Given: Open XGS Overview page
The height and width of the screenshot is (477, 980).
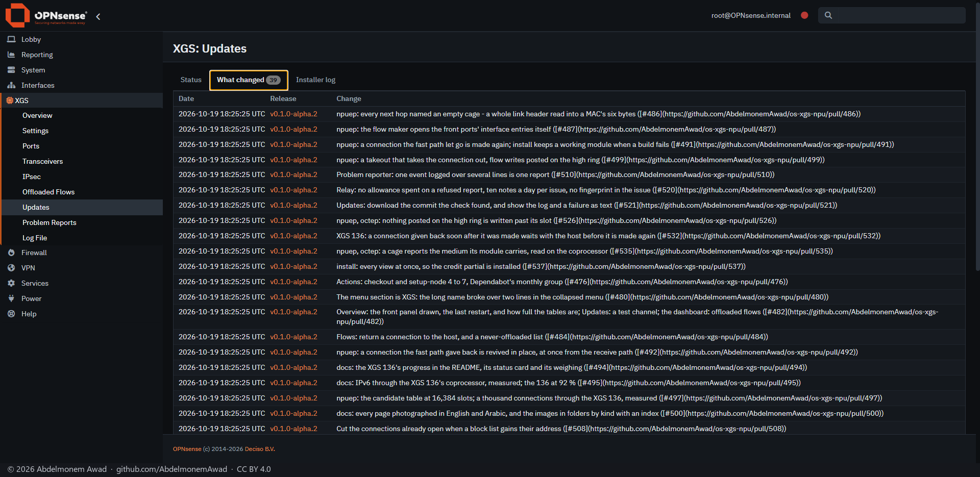Looking at the screenshot, I should (83, 115).
